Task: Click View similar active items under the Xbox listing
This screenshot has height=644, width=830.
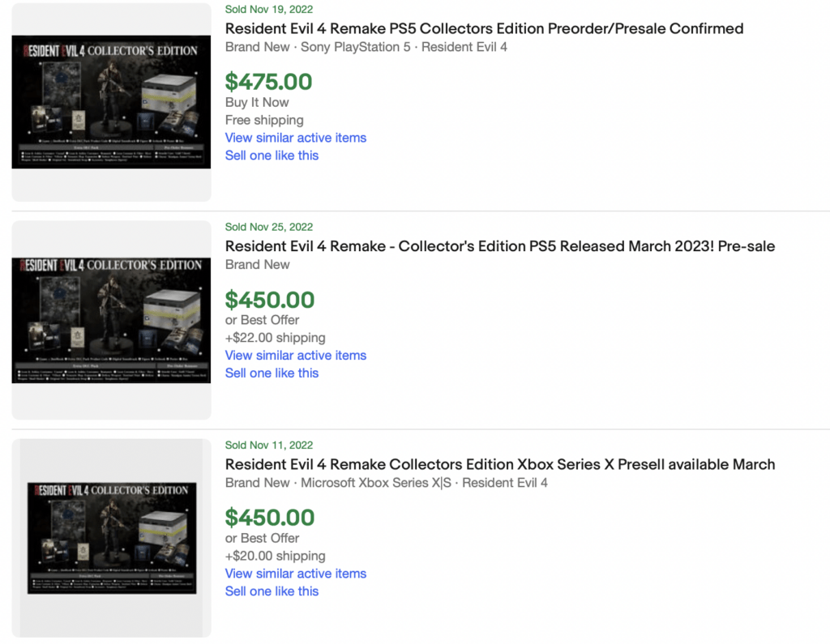Action: click(x=295, y=573)
